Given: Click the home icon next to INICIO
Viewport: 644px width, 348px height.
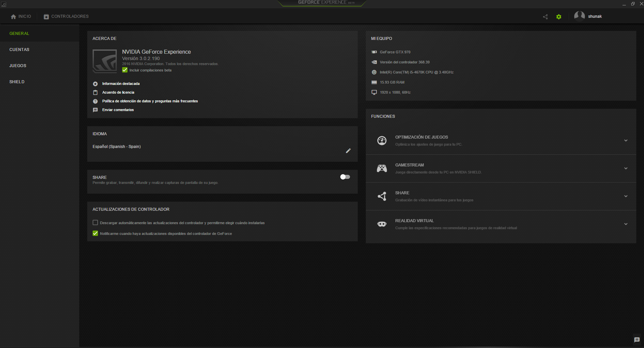Looking at the screenshot, I should pyautogui.click(x=13, y=16).
